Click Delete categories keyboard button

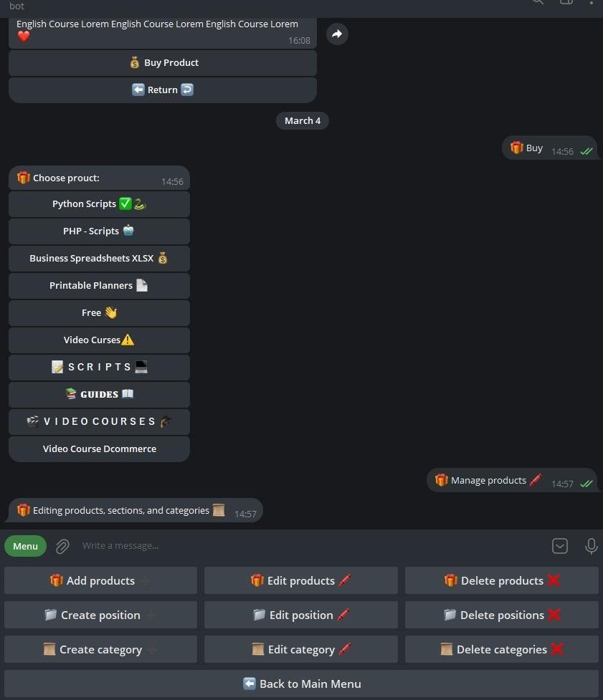[x=502, y=649]
